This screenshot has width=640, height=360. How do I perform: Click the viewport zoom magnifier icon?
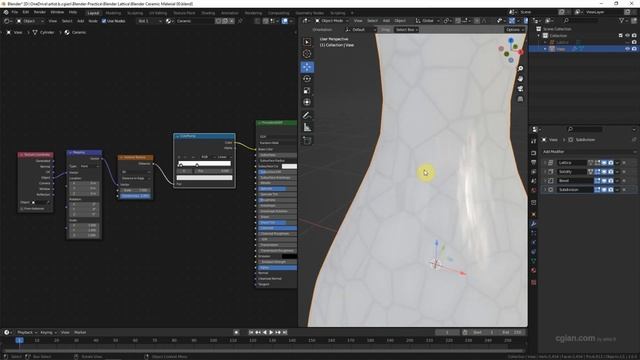[x=520, y=69]
